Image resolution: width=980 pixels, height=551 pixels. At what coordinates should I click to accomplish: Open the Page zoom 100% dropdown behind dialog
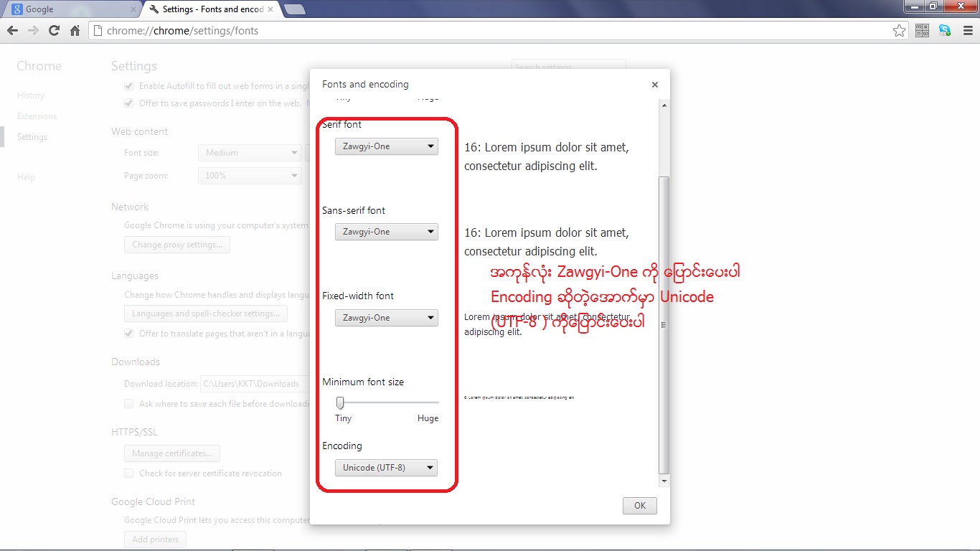pos(249,176)
